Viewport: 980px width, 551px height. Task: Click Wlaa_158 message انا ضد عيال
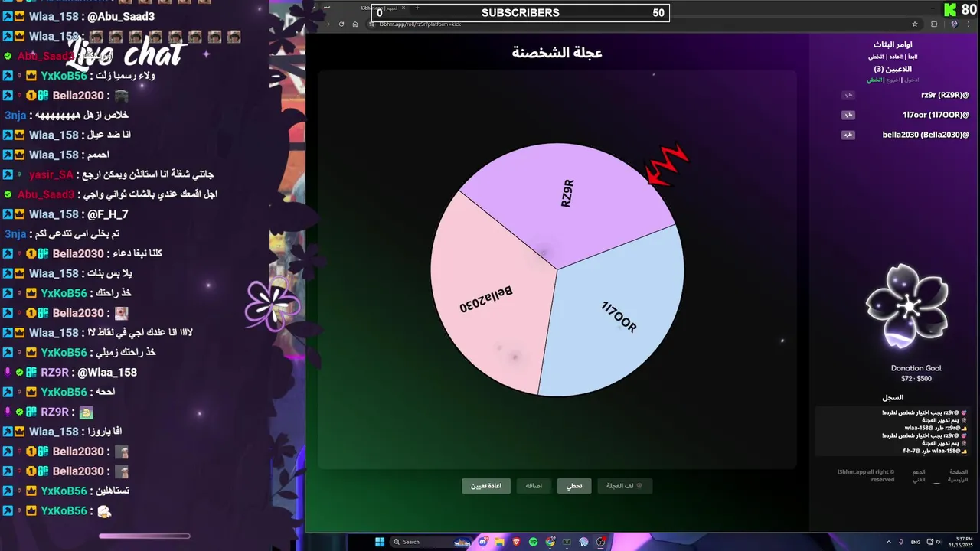(x=109, y=135)
